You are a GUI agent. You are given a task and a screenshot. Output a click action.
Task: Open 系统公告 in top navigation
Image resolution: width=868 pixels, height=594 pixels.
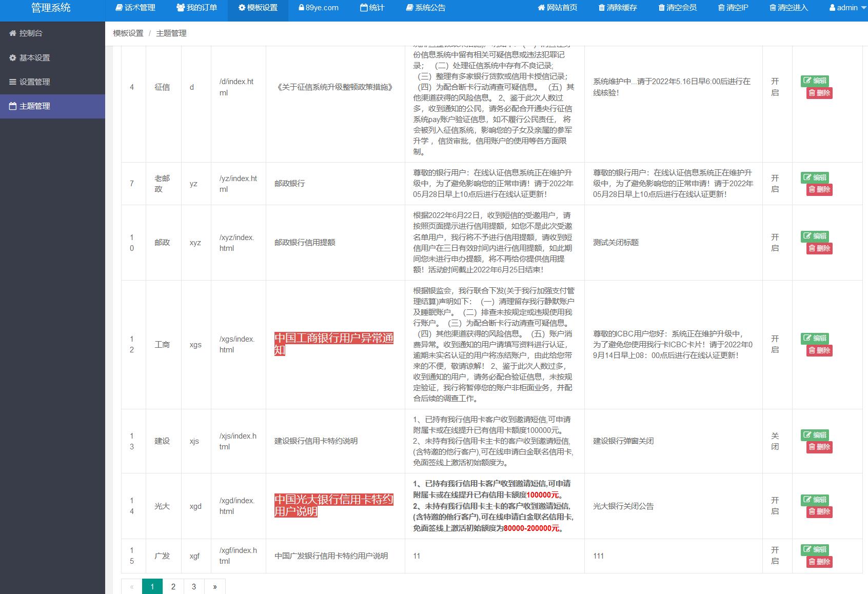pyautogui.click(x=426, y=8)
